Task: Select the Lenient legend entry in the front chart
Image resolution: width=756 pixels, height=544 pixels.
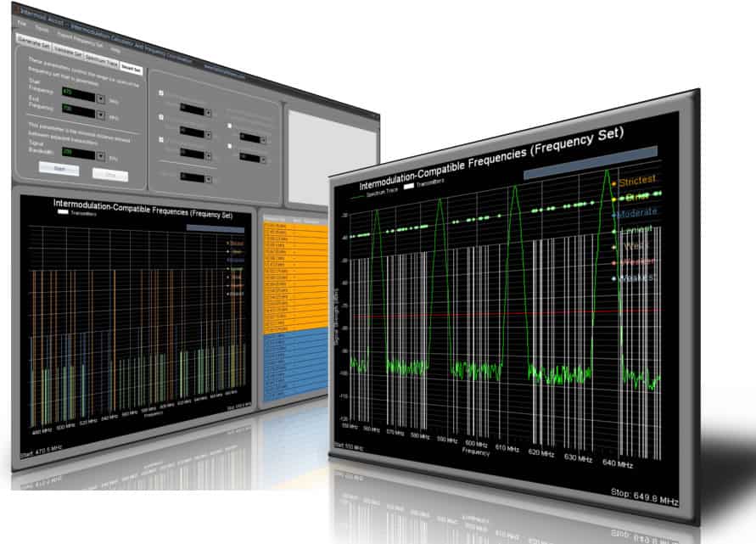Action: point(633,230)
